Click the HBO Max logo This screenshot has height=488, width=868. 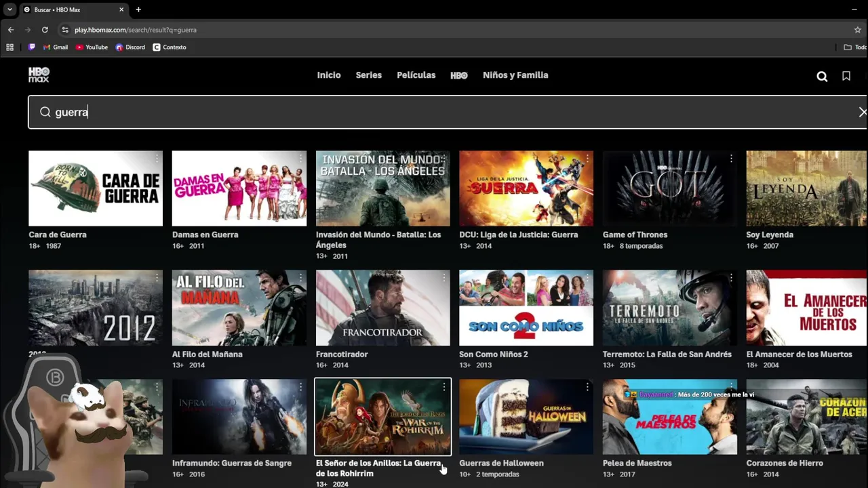pyautogui.click(x=39, y=75)
